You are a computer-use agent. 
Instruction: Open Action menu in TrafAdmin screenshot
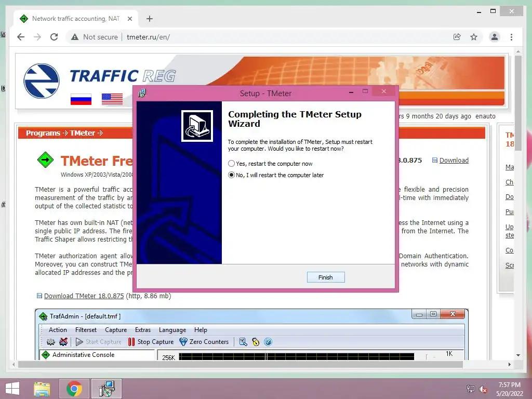tap(58, 330)
